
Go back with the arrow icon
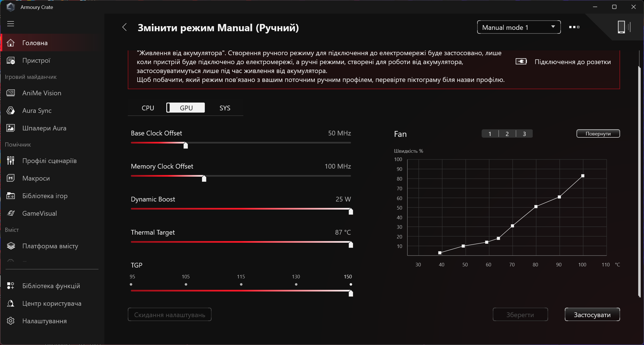(x=125, y=27)
